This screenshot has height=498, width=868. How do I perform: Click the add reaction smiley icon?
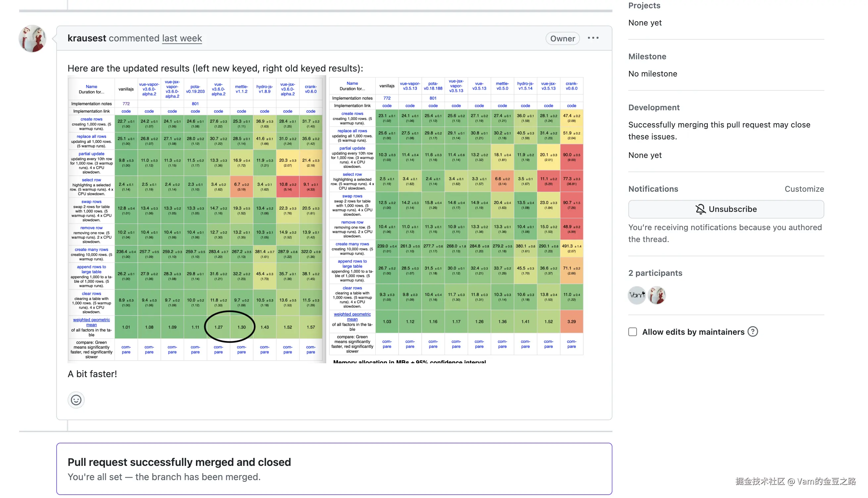tap(76, 400)
